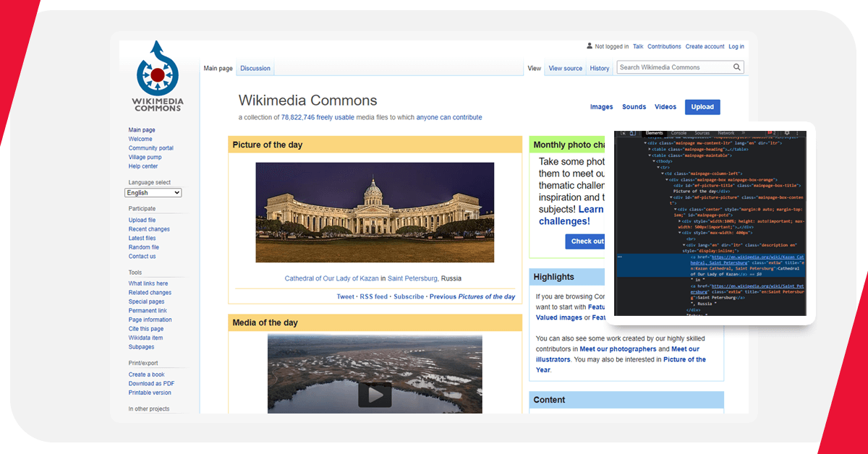The image size is (868, 454).
Task: Click the blue Upload button
Action: click(702, 107)
